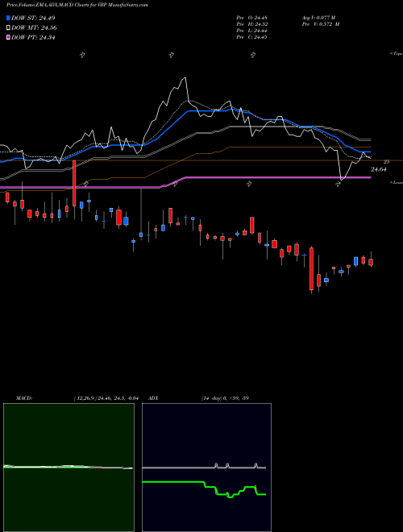Screen dimensions: 403x532
Task: Click the ADX '(14 day)' parameter values
Action: (x=225, y=398)
